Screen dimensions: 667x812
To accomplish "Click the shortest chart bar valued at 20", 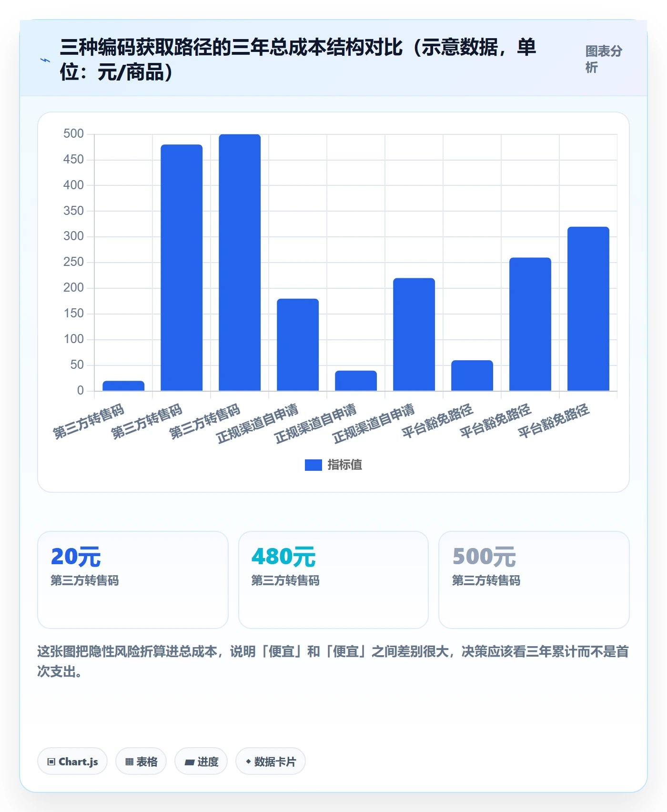I will coord(123,386).
